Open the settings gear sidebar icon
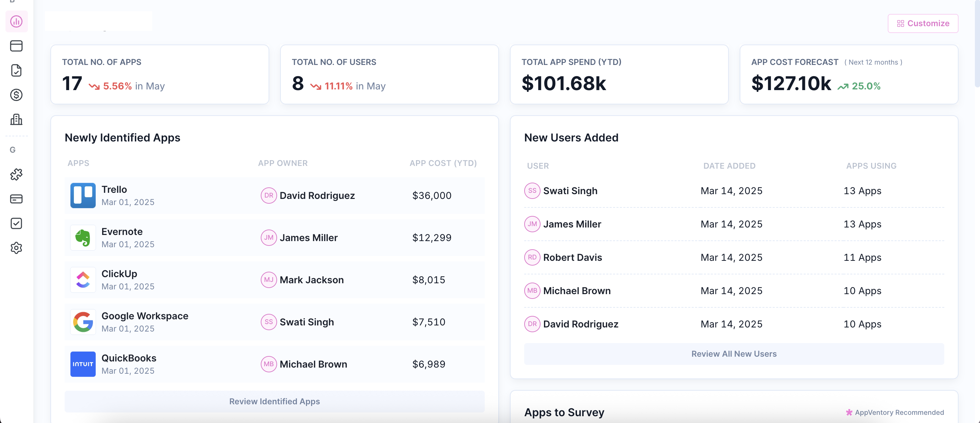This screenshot has width=980, height=423. click(16, 248)
